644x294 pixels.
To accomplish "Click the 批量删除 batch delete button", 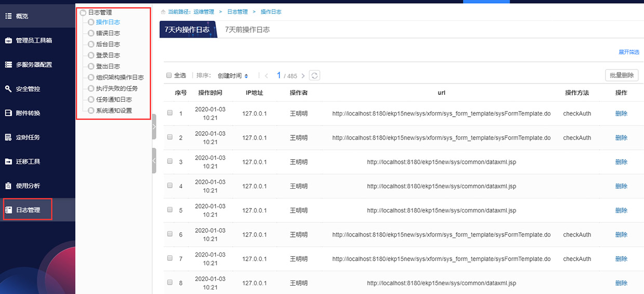I will tap(622, 75).
